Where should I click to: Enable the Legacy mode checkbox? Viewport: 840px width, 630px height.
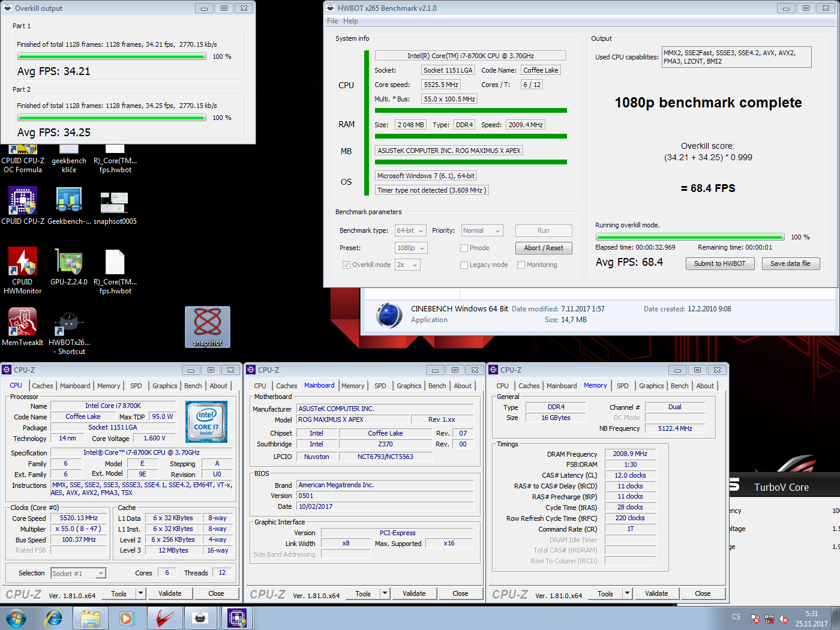(464, 265)
